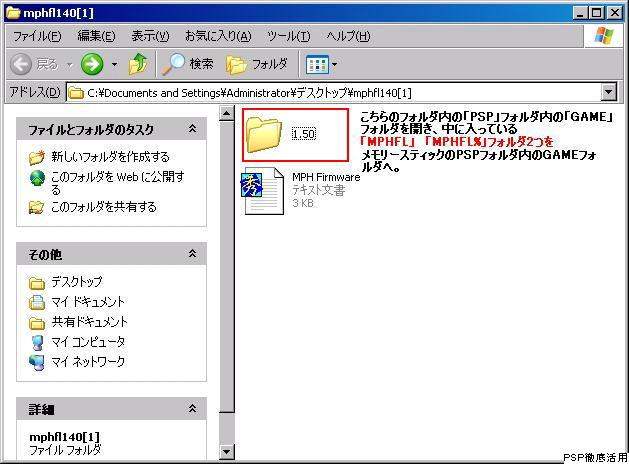Open the 表示(V) menu
This screenshot has height=464, width=629.
click(x=150, y=36)
